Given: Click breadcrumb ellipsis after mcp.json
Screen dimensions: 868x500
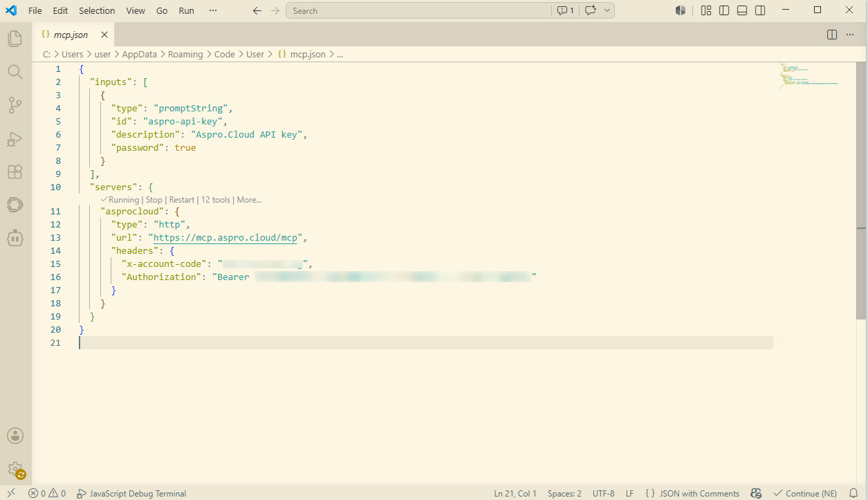Looking at the screenshot, I should pyautogui.click(x=340, y=54).
